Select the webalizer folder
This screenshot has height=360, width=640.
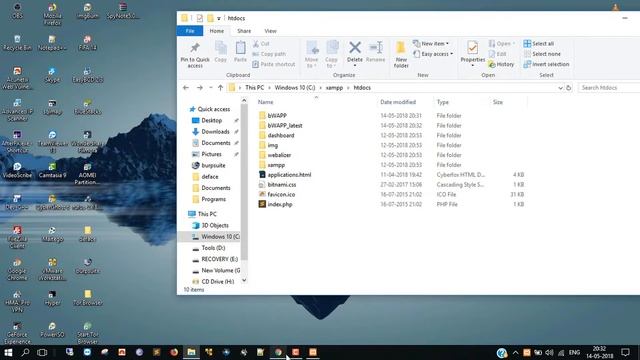[x=279, y=155]
